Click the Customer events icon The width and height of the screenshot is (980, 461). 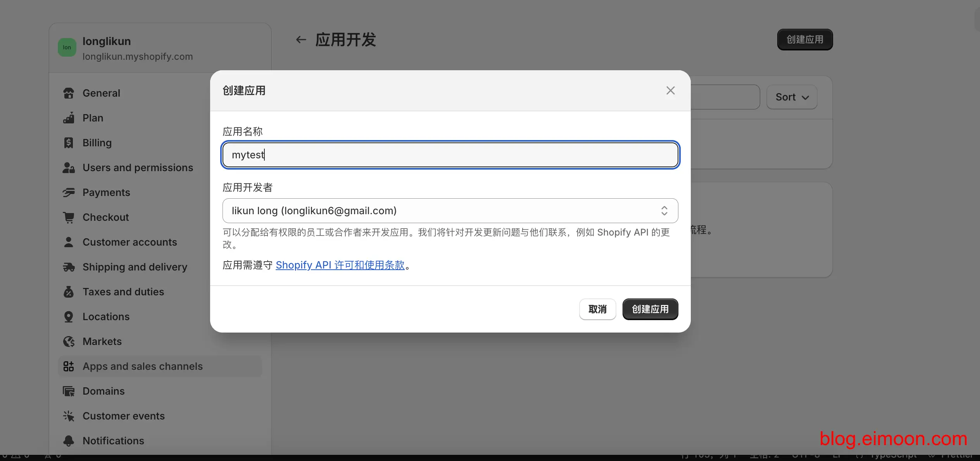tap(68, 416)
